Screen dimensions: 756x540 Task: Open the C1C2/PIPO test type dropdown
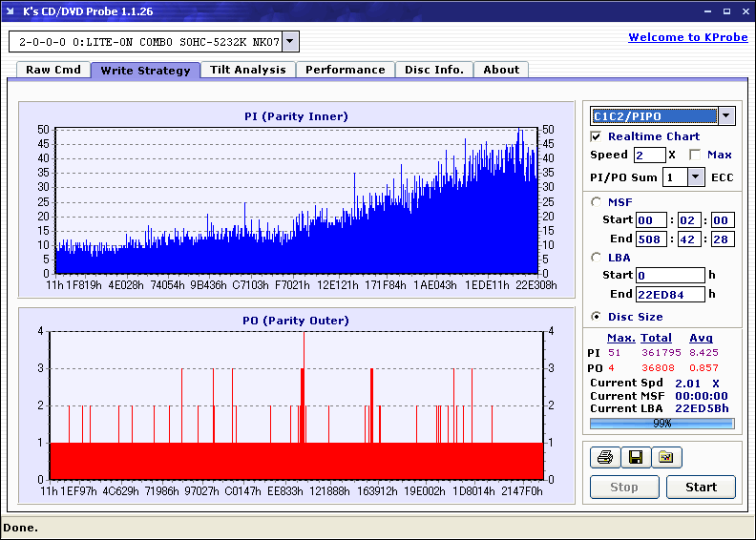(x=726, y=116)
